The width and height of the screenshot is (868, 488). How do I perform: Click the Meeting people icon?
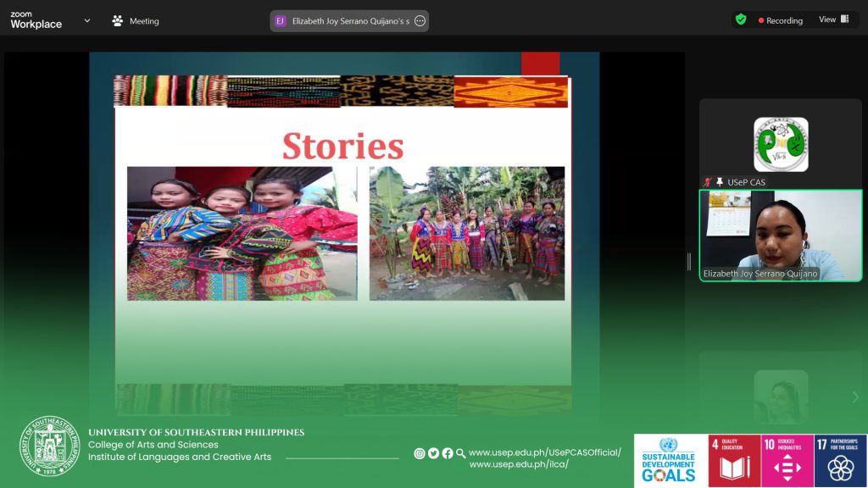tap(117, 21)
